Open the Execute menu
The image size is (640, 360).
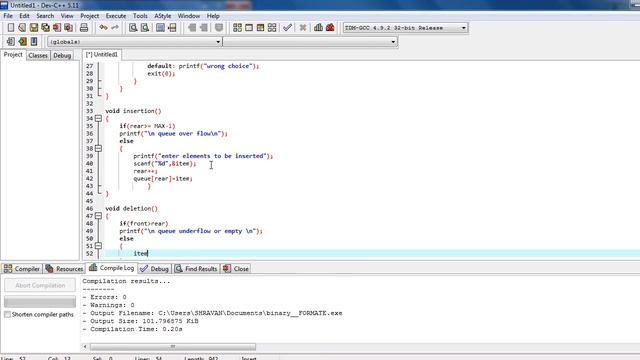pos(116,16)
